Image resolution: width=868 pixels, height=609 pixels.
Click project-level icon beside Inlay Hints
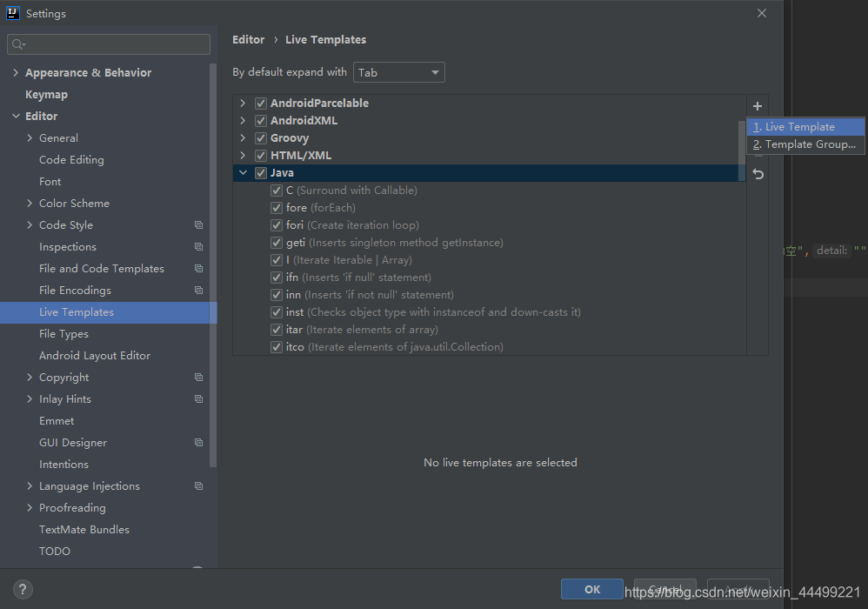198,399
